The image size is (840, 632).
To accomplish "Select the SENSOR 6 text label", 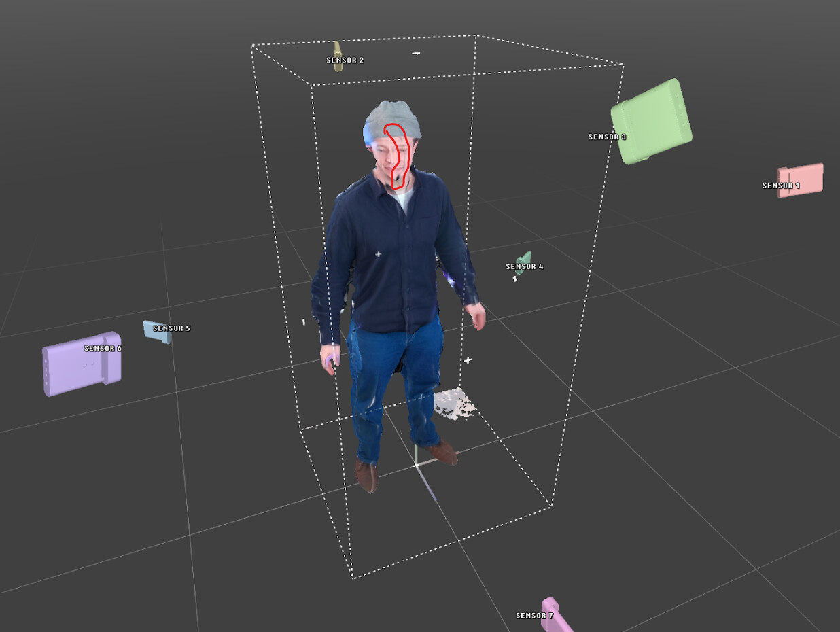I will coord(103,349).
